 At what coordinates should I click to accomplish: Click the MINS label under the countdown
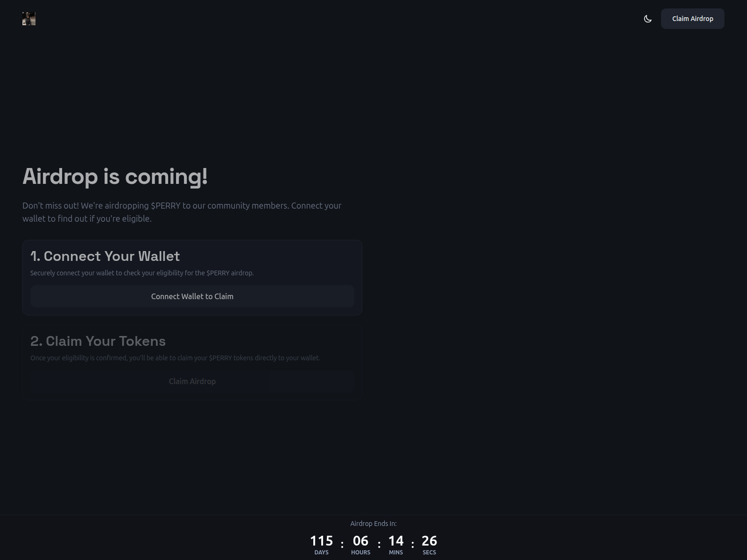click(x=396, y=553)
